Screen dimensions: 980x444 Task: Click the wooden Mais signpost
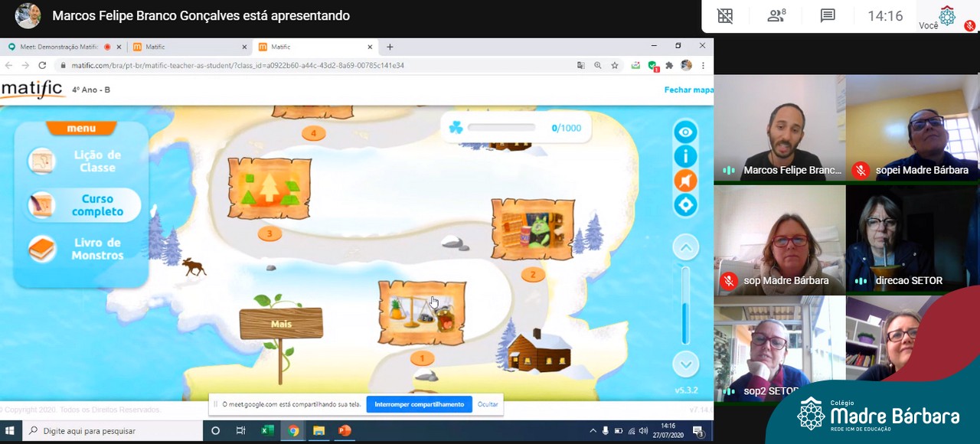tap(281, 324)
